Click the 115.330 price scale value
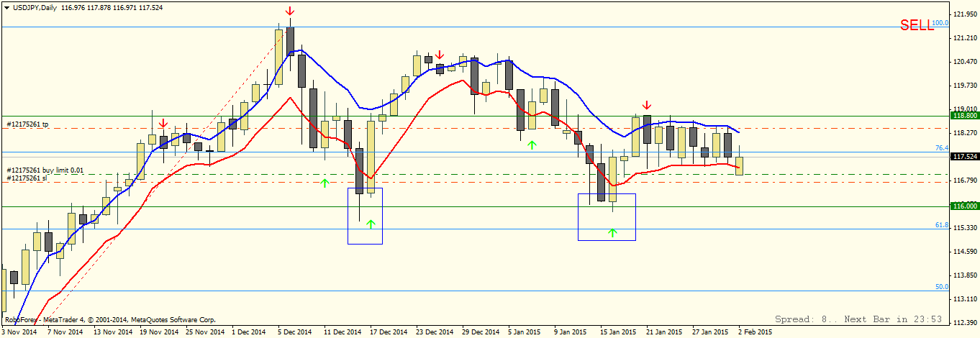The width and height of the screenshot is (980, 338). coord(964,228)
